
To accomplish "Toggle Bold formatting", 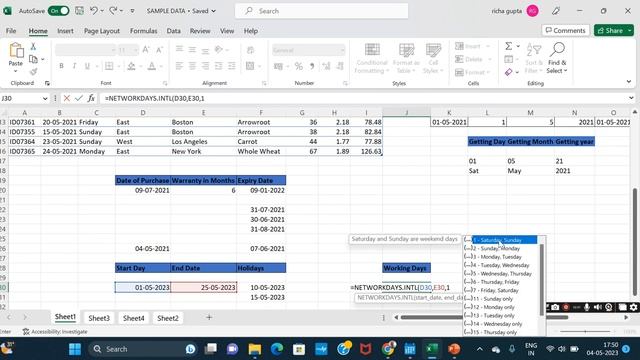I will pos(61,66).
